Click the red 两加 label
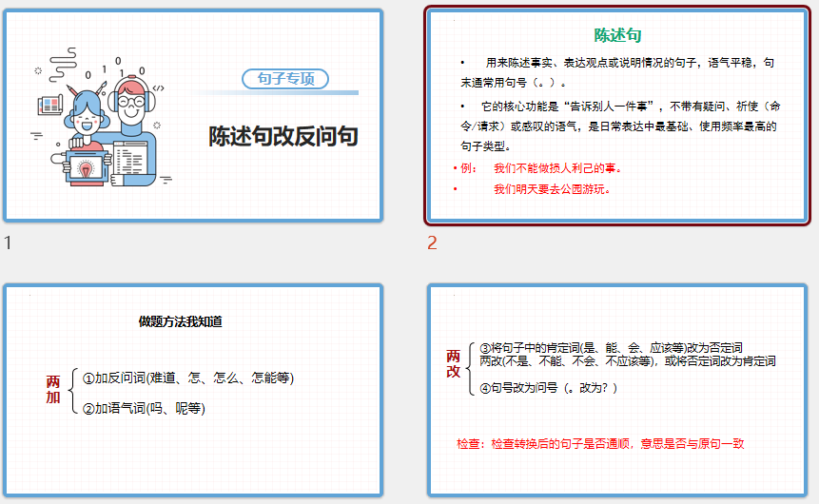 [x=52, y=390]
